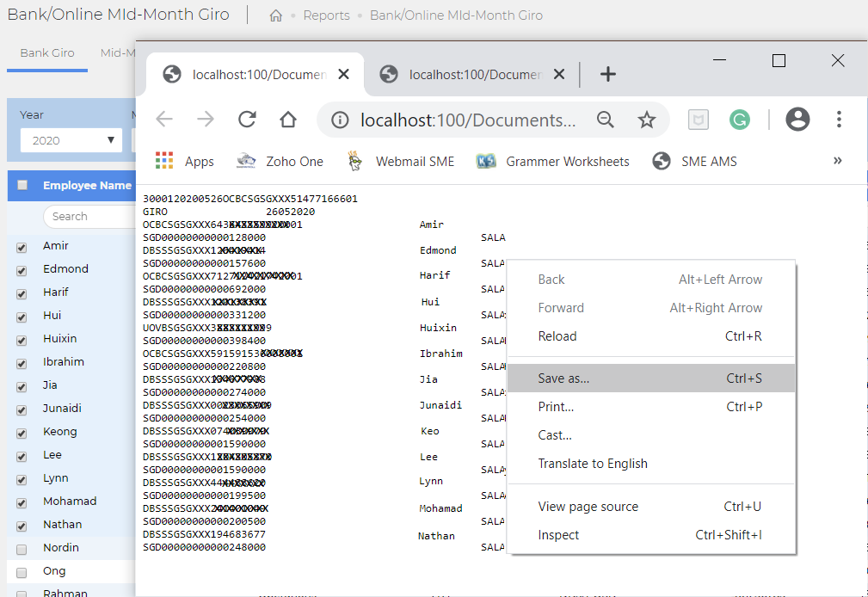Click the amount SGD0000000000128000

(x=204, y=237)
